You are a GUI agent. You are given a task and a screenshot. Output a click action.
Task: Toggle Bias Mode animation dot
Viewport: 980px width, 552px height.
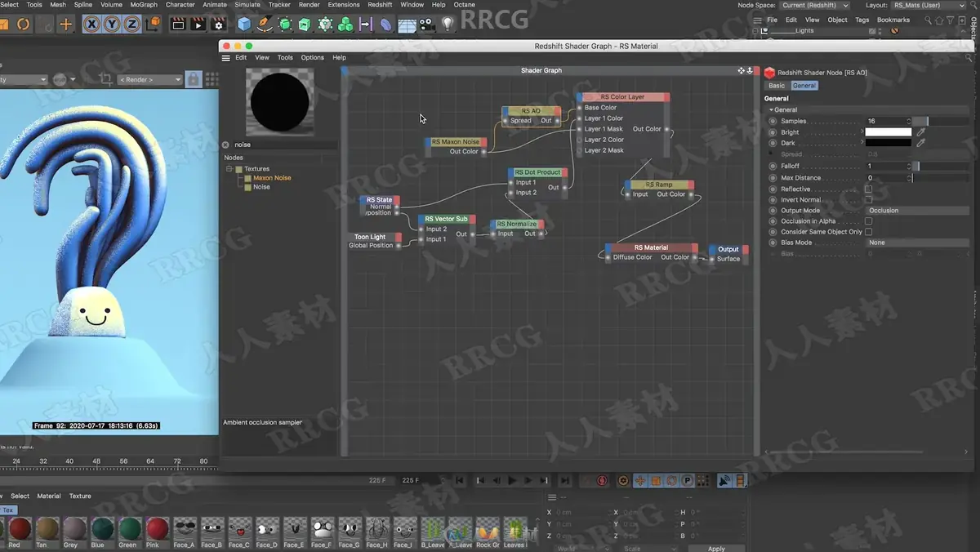[773, 243]
